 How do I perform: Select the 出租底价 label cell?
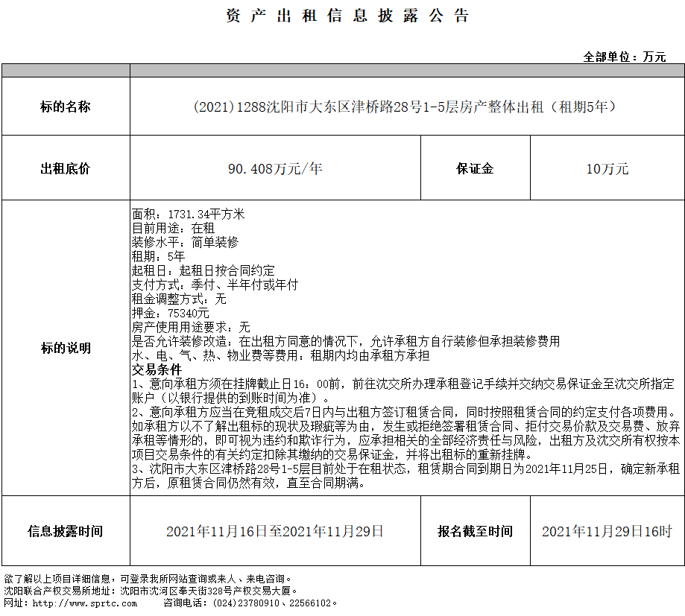point(66,168)
